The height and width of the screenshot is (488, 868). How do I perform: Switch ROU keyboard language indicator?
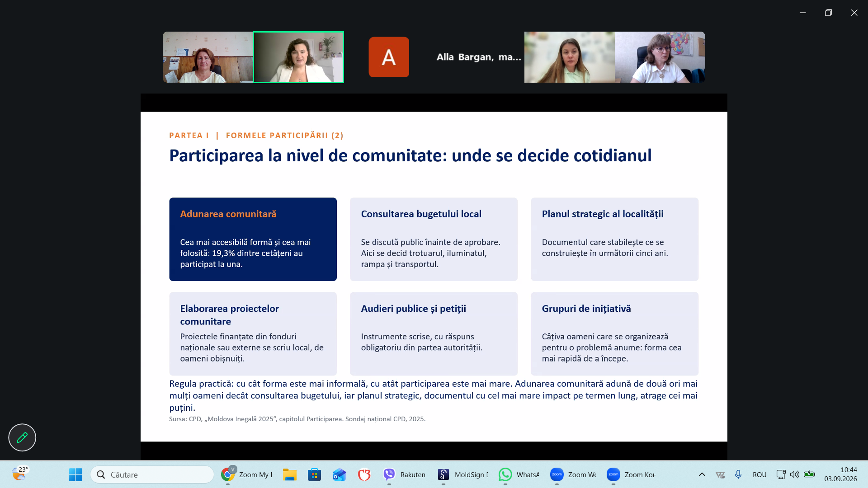pyautogui.click(x=759, y=474)
